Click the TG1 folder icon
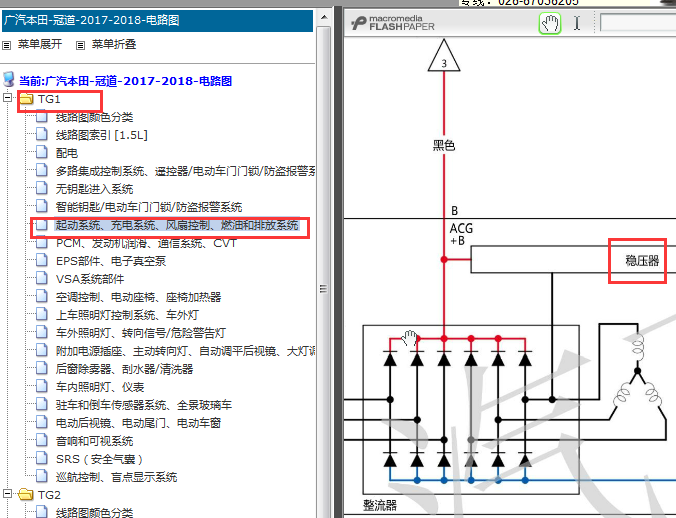Screen dimensions: 676x518 tap(26, 99)
